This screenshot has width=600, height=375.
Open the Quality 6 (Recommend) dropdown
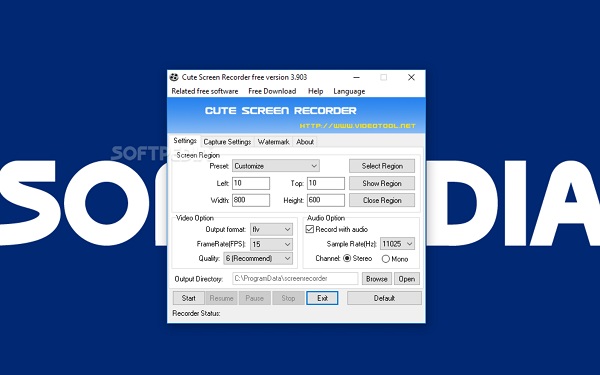[258, 259]
